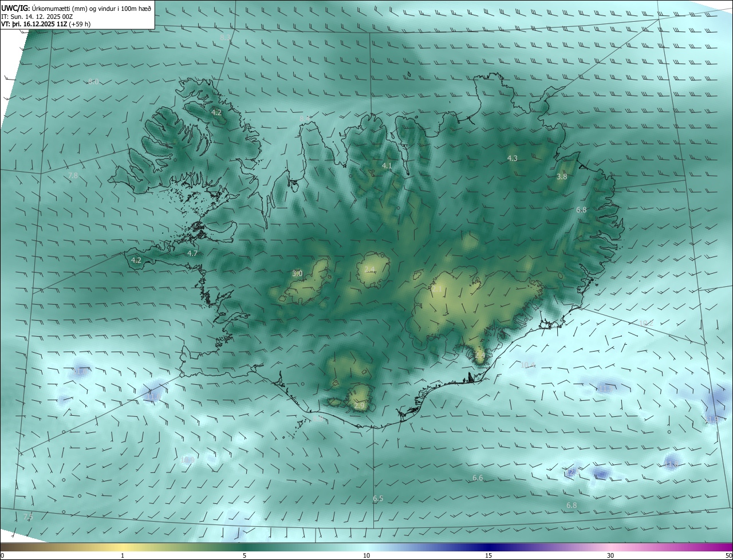Click the 15 tick on the color scale
Screen dimensions: 733x560
click(x=488, y=555)
